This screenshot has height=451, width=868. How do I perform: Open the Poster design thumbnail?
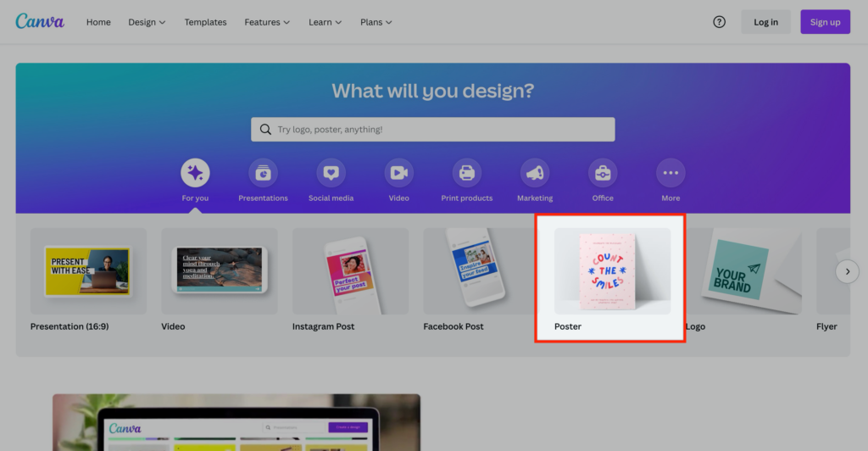[612, 271]
